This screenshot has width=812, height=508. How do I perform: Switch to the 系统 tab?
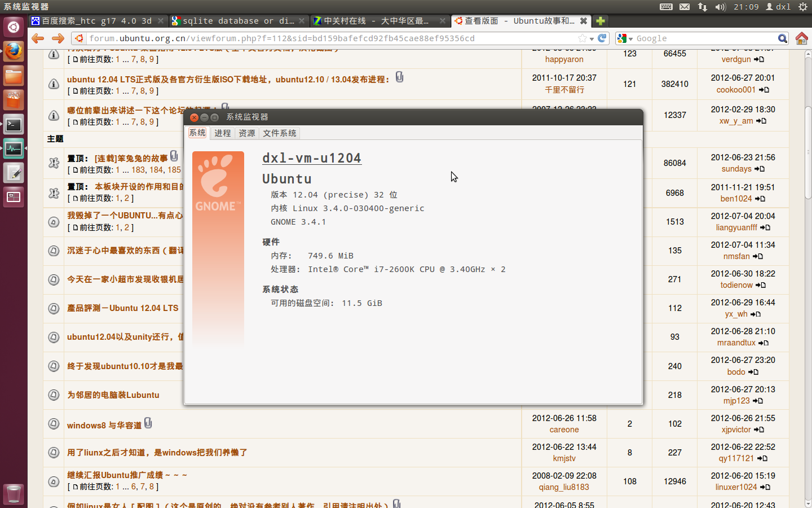[x=197, y=133]
